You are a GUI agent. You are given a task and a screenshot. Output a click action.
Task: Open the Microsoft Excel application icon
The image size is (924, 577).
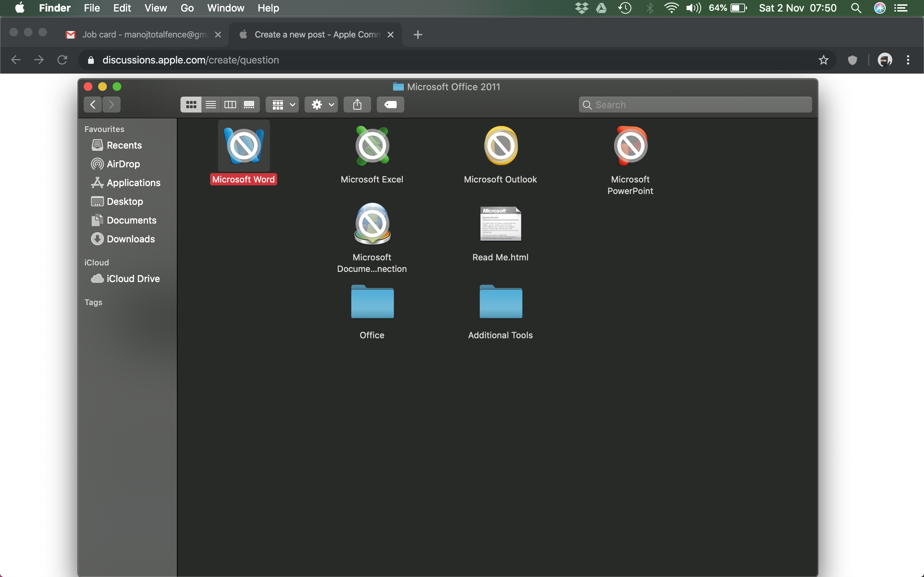point(372,146)
